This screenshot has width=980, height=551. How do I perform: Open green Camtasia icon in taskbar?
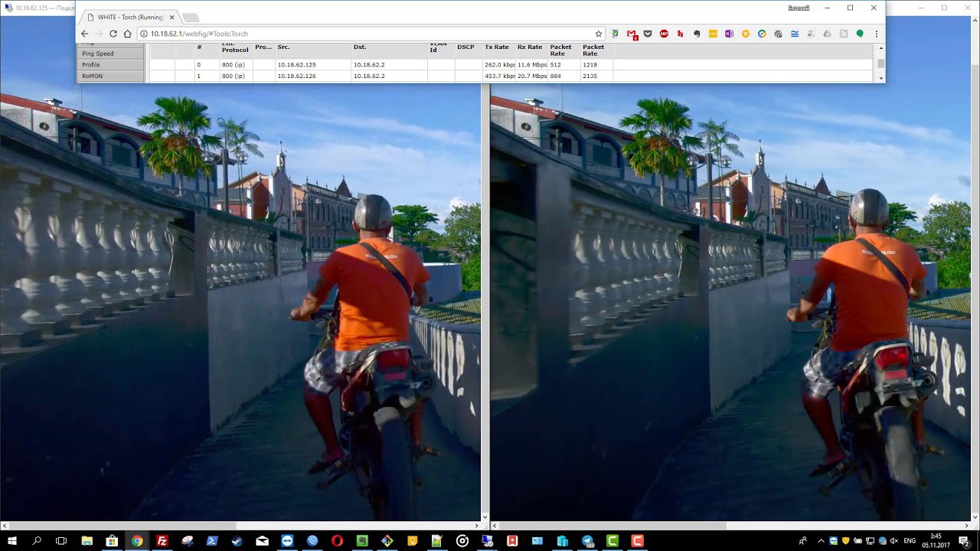(612, 541)
